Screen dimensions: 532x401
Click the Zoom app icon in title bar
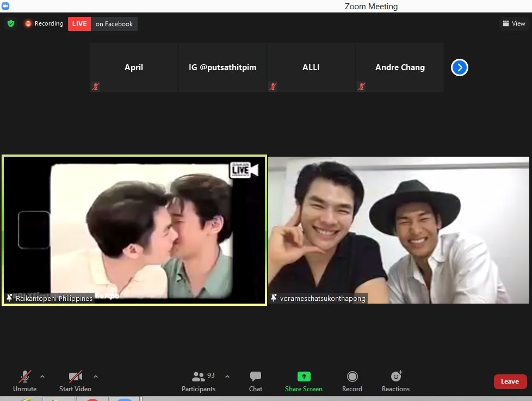[x=5, y=5]
